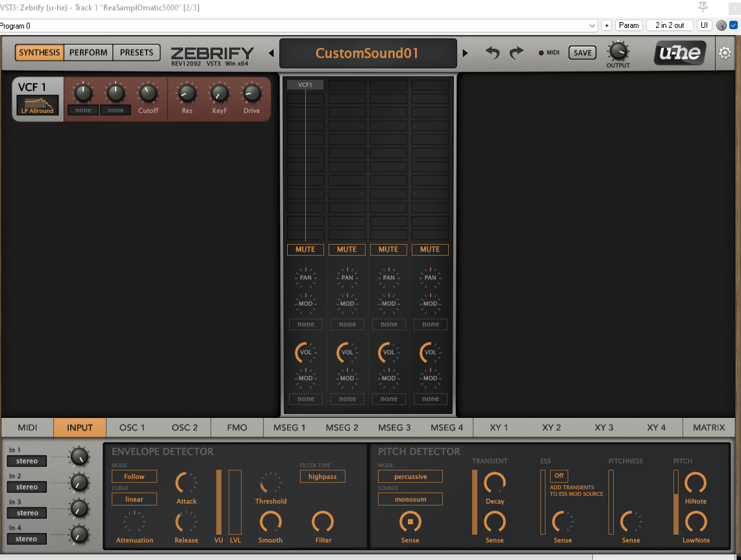Image resolution: width=741 pixels, height=560 pixels.
Task: Open the MSEG 1 tab
Action: click(x=289, y=428)
